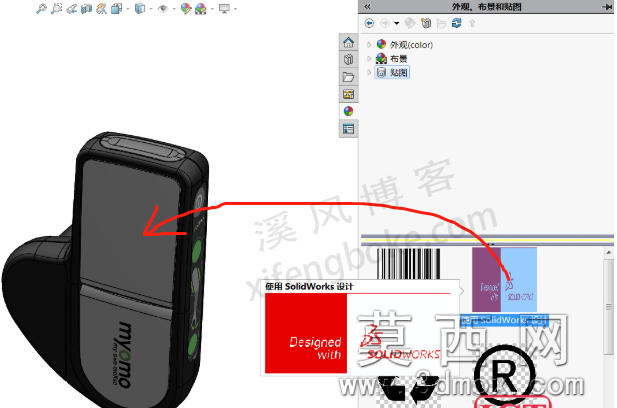Click the Zoom to Fit magnifier icon

pos(41,8)
